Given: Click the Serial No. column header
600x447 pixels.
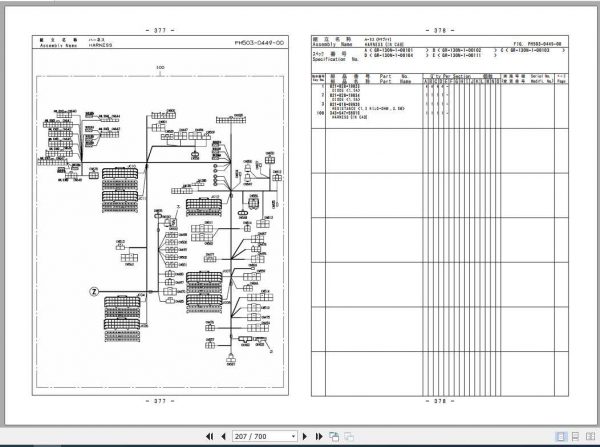Looking at the screenshot, I should [540, 76].
